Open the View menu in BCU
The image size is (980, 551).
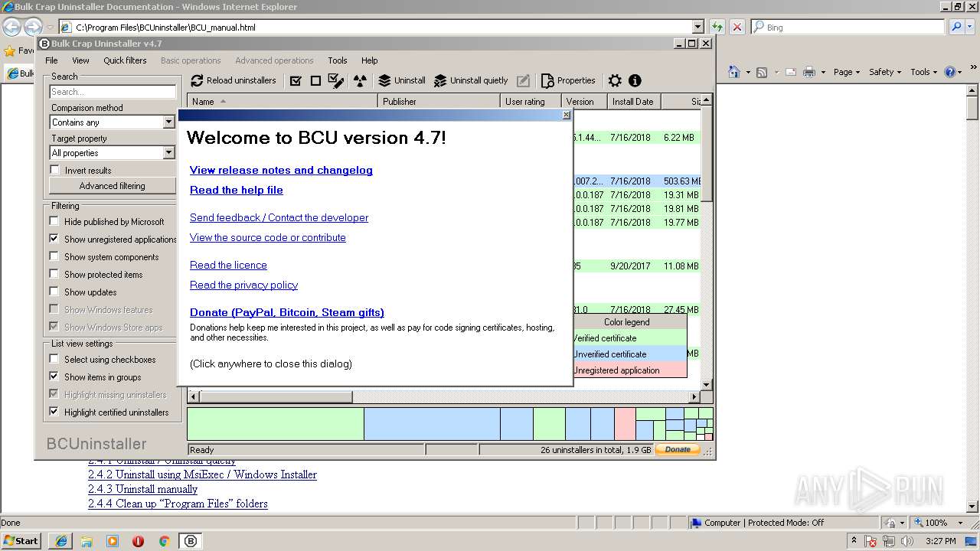(x=80, y=60)
